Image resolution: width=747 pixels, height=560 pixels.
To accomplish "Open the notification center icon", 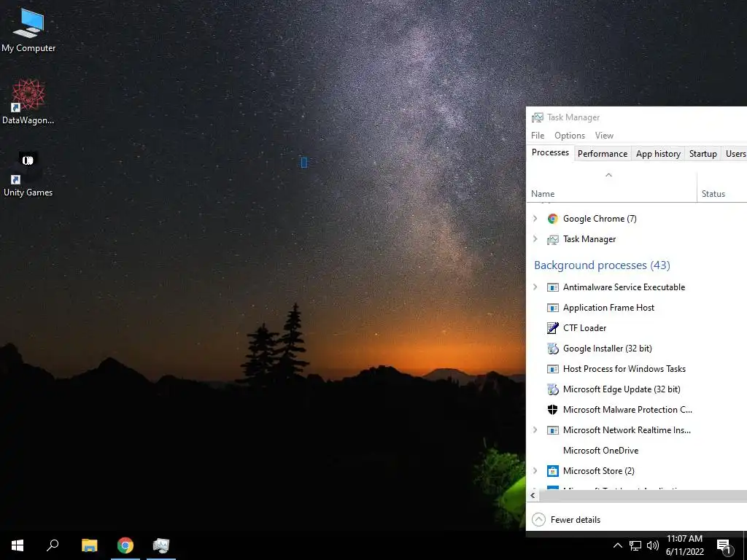I will 724,546.
